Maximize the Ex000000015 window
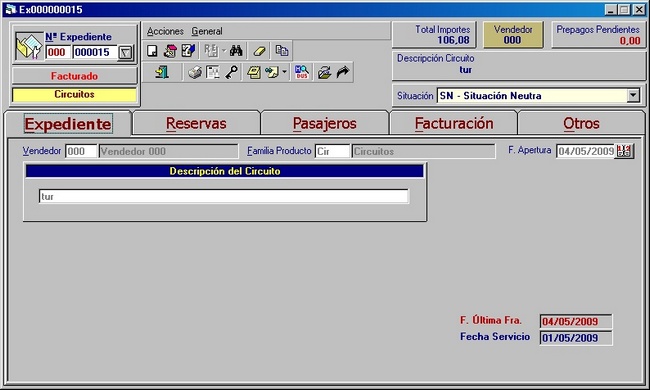Viewport: 650px width, 390px height. click(x=624, y=10)
